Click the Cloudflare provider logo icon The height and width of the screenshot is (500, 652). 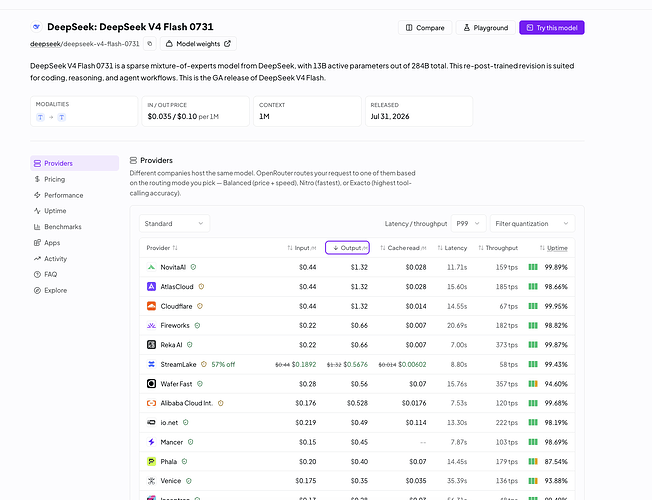click(151, 306)
